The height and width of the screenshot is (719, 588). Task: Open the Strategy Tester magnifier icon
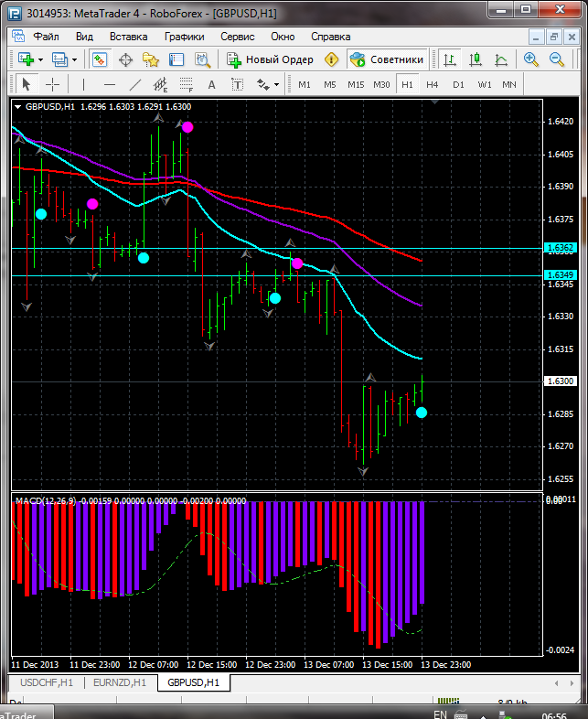202,59
